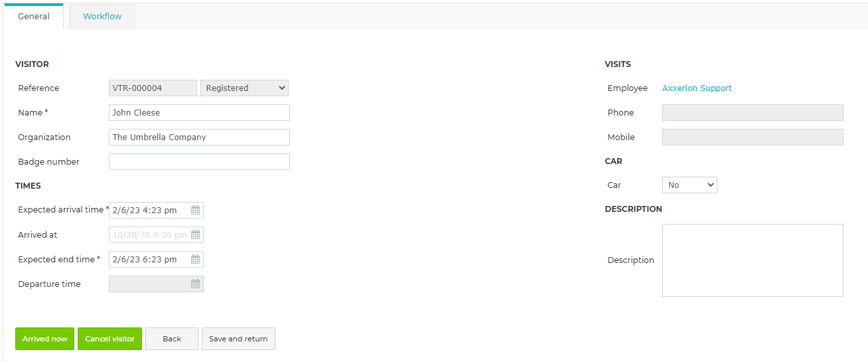The width and height of the screenshot is (868, 362).
Task: Click the Phone field under Visits
Action: point(753,112)
